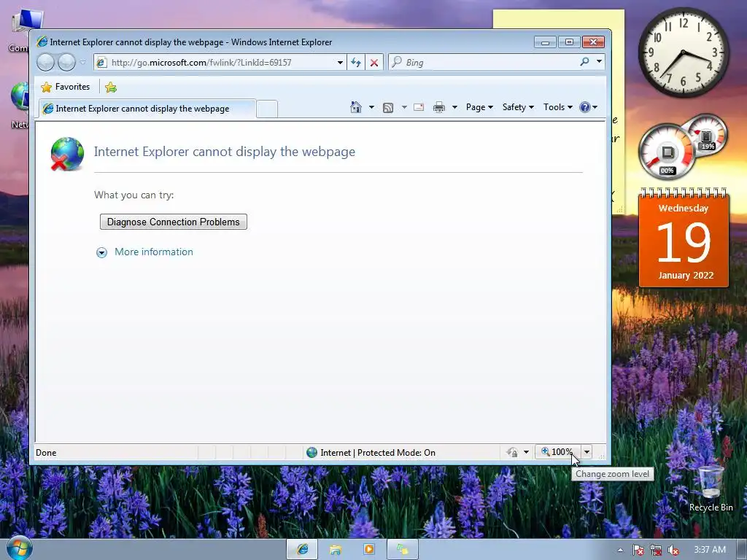
Task: Click Diagnose Connection Problems button
Action: pyautogui.click(x=174, y=222)
